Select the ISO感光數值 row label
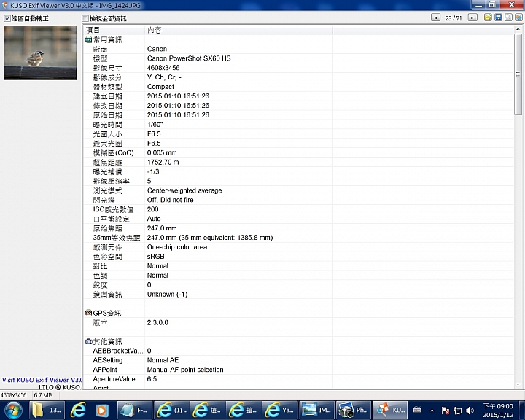 tap(113, 210)
